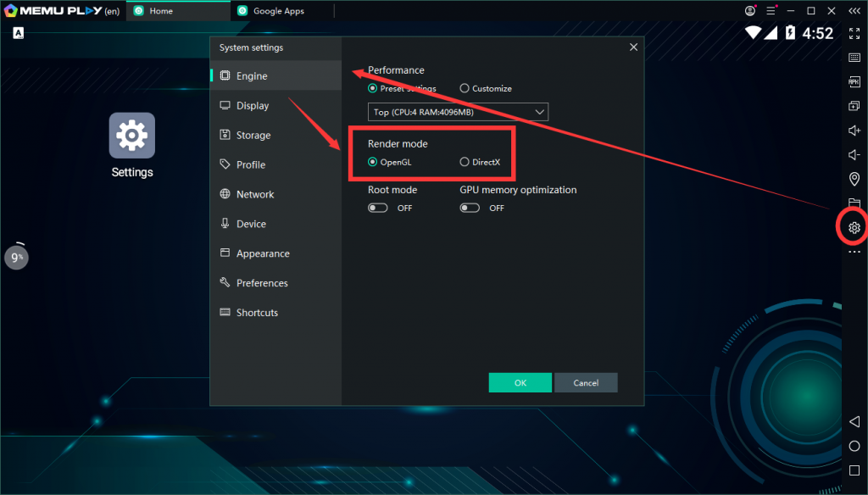Increase the emulator volume
Image resolution: width=868 pixels, height=495 pixels.
pyautogui.click(x=854, y=131)
